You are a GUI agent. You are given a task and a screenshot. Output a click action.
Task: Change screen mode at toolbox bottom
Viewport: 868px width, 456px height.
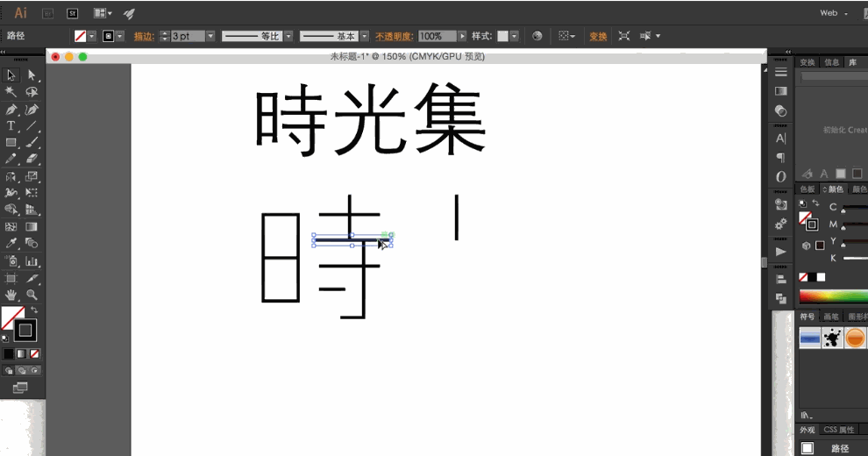pos(20,388)
